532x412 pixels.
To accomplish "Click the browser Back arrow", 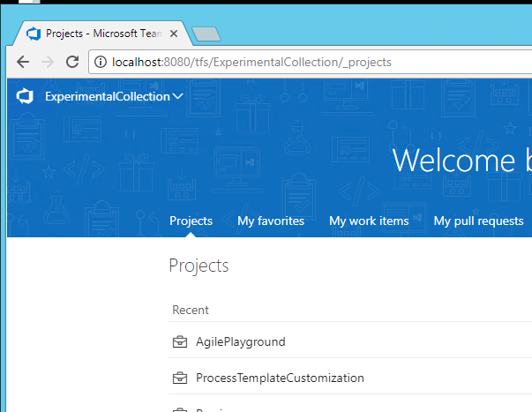I will click(23, 62).
